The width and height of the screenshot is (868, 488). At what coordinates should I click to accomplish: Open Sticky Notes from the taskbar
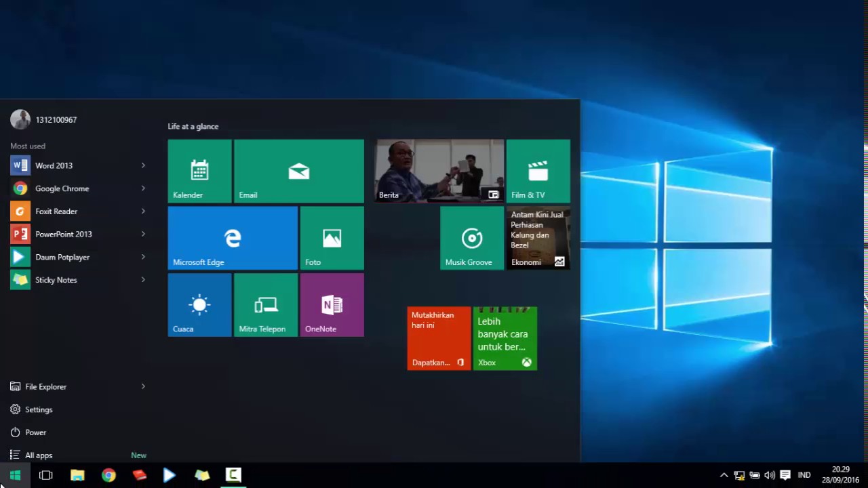[202, 475]
